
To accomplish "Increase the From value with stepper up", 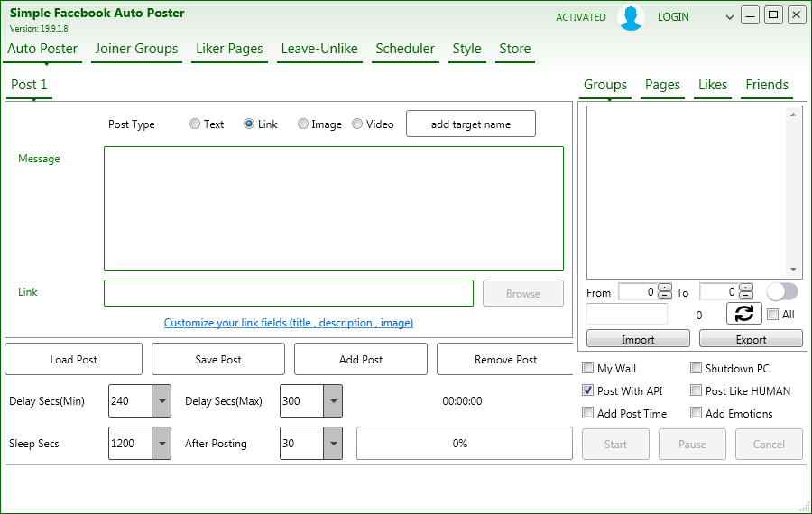I will click(664, 288).
